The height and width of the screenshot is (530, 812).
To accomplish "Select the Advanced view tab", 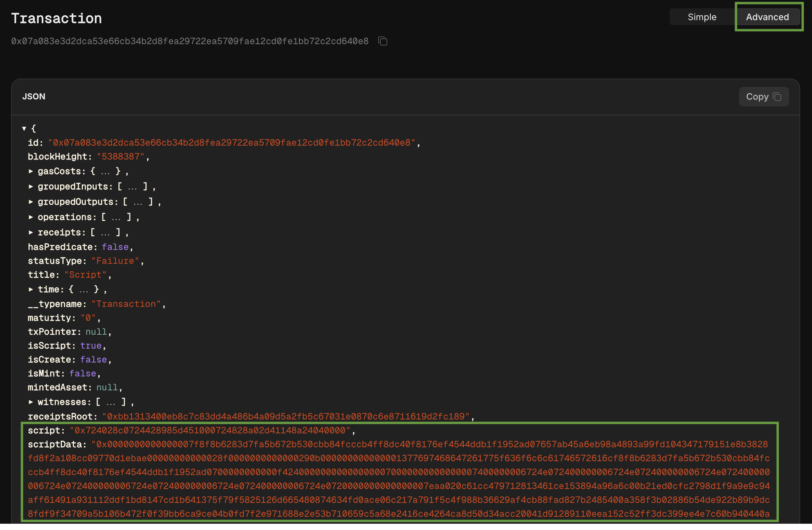I will (768, 17).
